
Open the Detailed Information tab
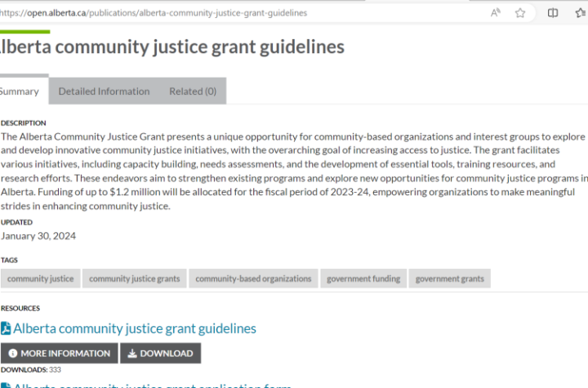104,91
